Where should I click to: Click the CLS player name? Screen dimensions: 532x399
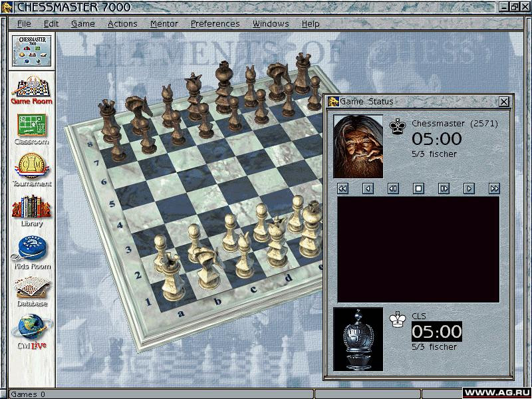point(419,317)
